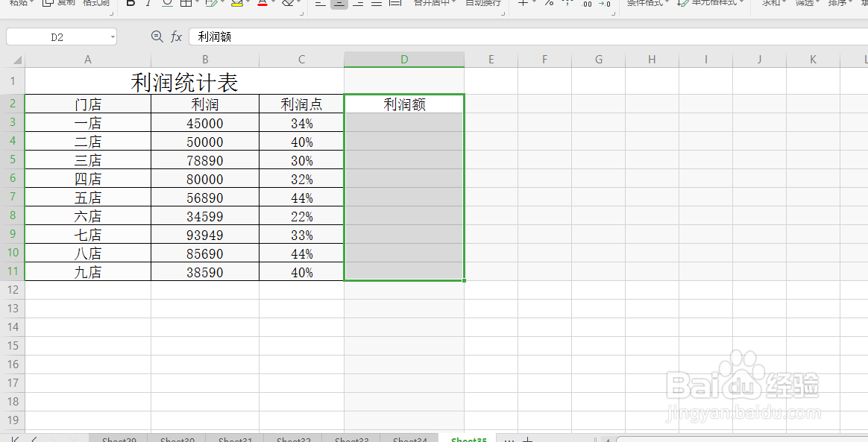Select column D header
This screenshot has width=868, height=442.
click(404, 59)
